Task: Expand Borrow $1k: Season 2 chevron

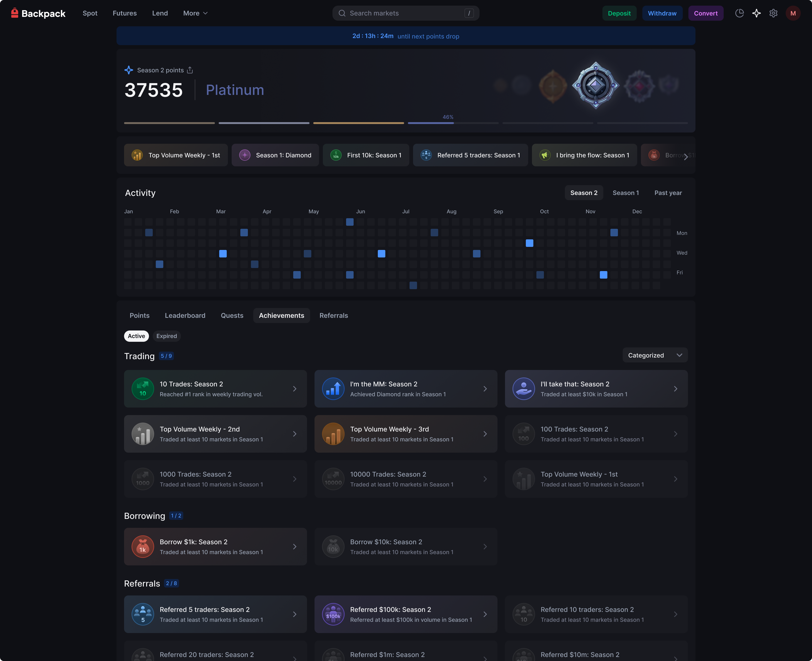Action: coord(295,546)
